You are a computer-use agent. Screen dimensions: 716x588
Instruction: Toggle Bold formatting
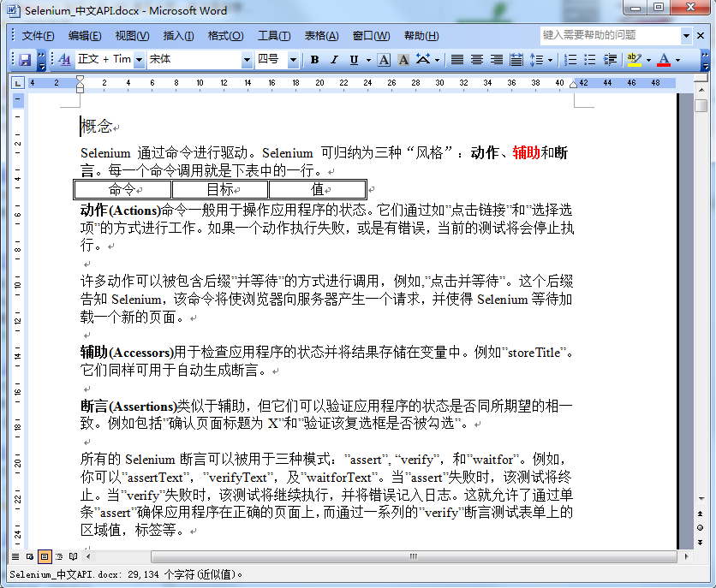(x=314, y=60)
